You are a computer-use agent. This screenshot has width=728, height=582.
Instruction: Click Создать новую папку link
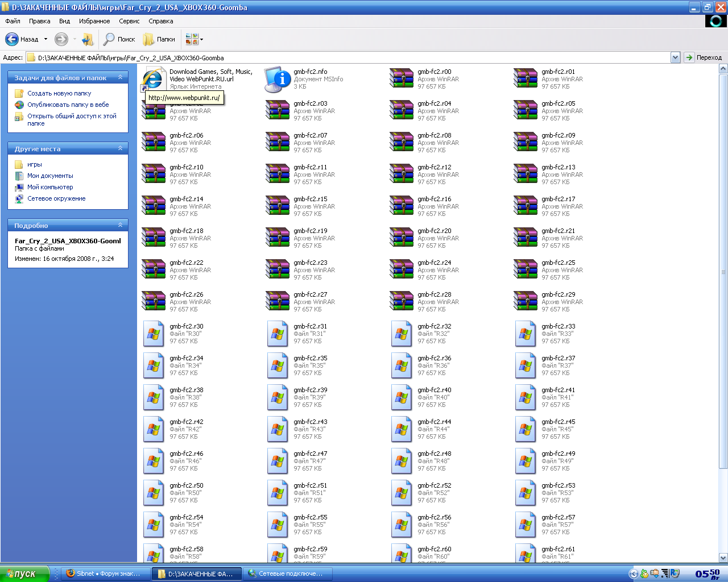[x=59, y=93]
